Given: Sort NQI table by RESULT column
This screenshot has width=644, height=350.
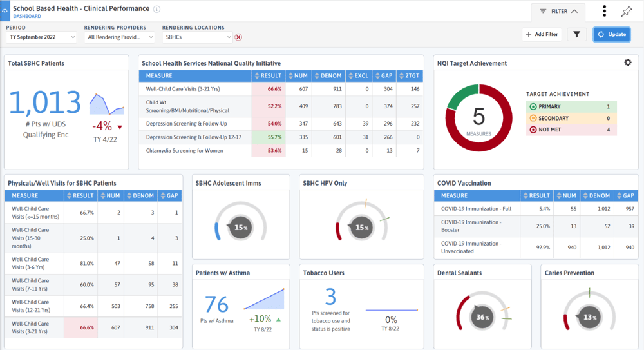Looking at the screenshot, I should (x=268, y=75).
